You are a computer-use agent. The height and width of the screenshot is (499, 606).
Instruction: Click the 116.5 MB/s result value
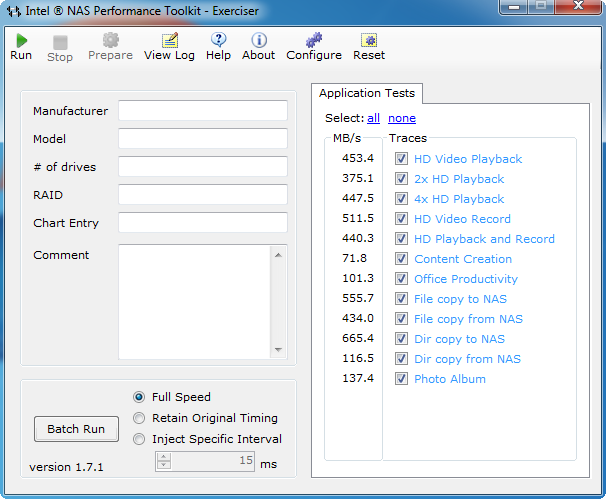click(358, 358)
